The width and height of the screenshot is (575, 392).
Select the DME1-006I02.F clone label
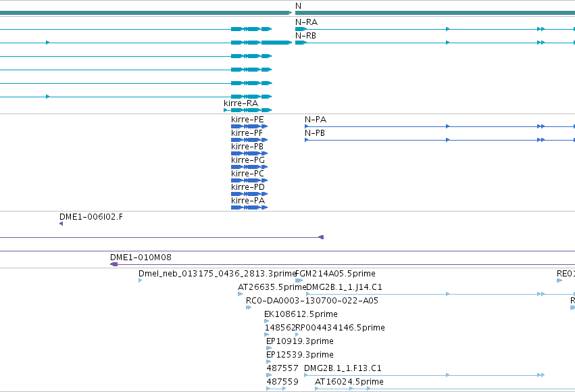point(91,217)
